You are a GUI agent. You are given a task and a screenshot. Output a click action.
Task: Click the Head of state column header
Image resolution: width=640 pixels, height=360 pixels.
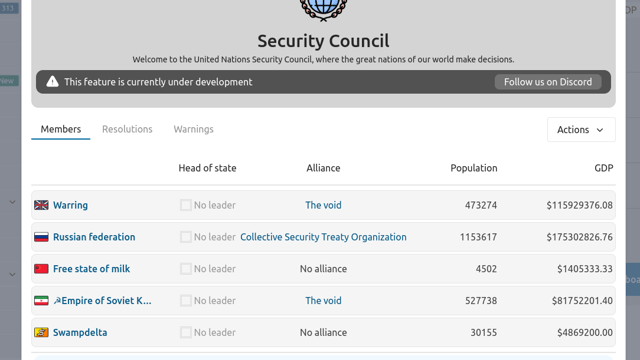(x=207, y=168)
